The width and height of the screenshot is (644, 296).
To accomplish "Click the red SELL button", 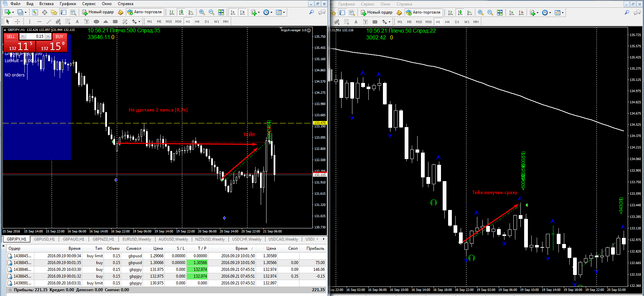I will click(11, 37).
